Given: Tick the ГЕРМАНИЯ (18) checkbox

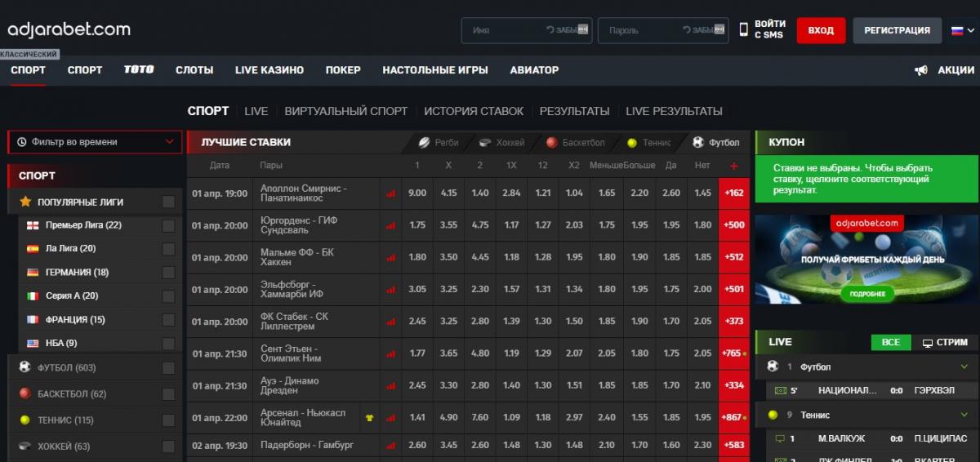Looking at the screenshot, I should [x=168, y=273].
